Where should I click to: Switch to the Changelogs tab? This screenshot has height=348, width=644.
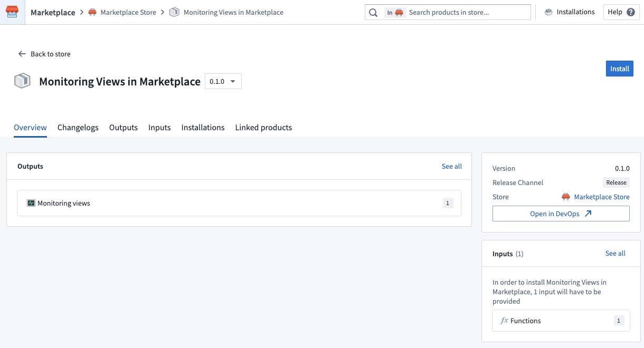click(78, 127)
